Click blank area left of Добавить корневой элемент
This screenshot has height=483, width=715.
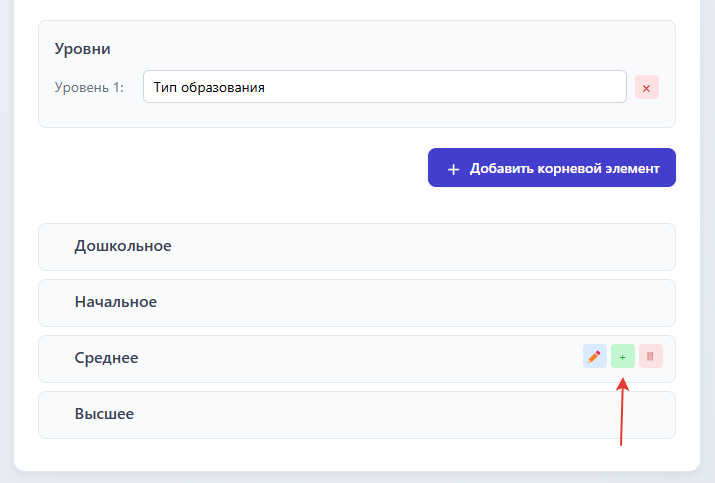click(x=228, y=168)
